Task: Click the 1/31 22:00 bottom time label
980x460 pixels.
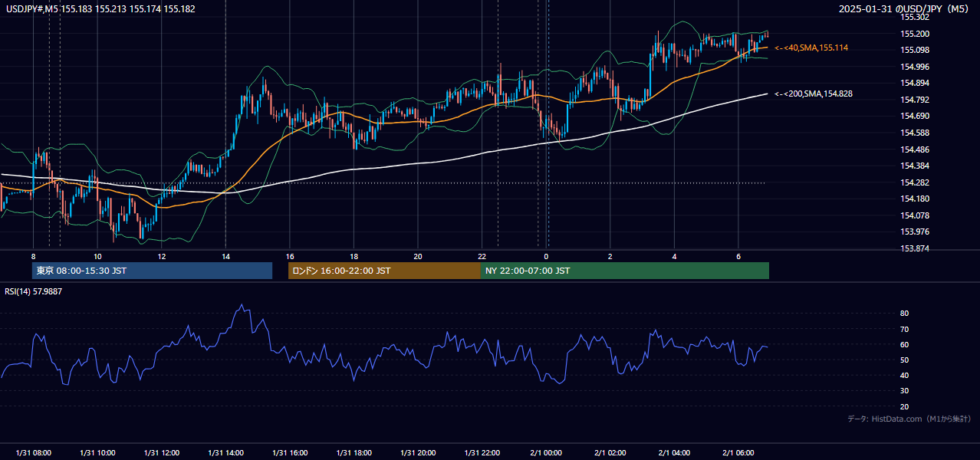Action: 482,453
